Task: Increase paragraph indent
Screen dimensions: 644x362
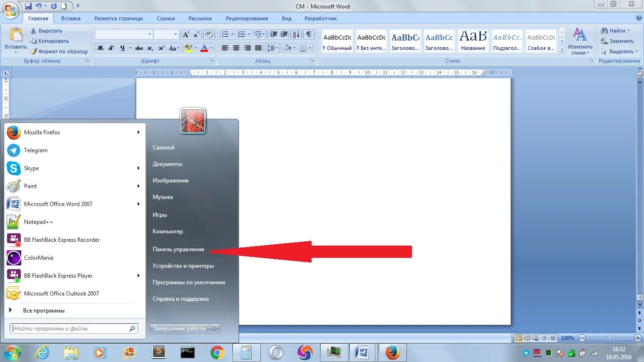Action: (x=284, y=34)
